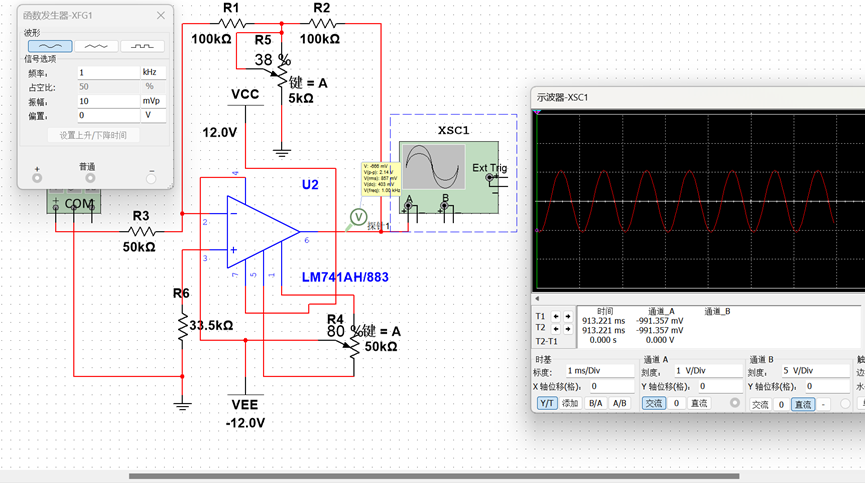Select potentiometer R4 50kΩ
The width and height of the screenshot is (865, 483).
click(x=354, y=346)
